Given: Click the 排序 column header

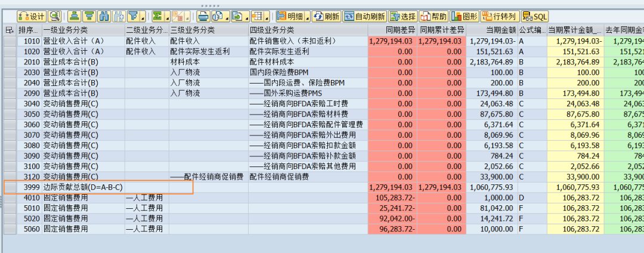Looking at the screenshot, I should [x=30, y=30].
